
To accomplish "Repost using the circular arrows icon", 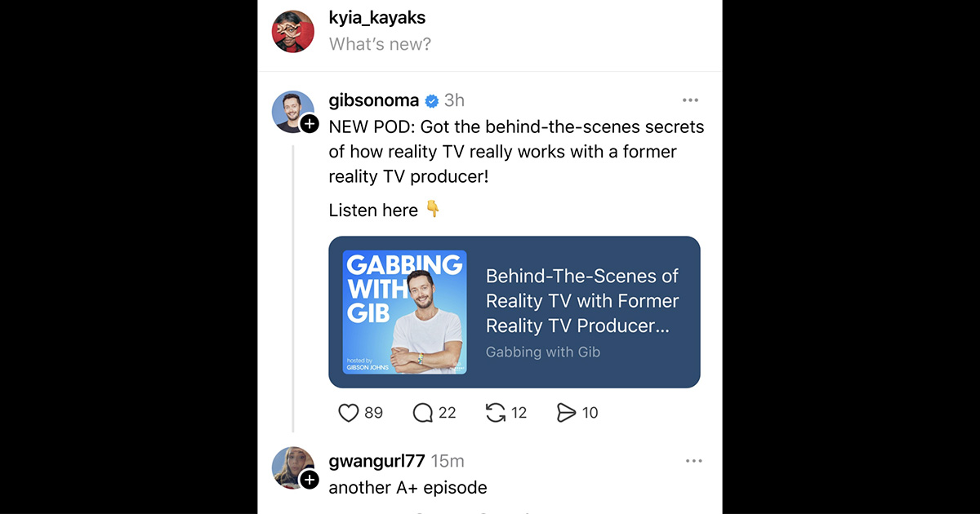I will tap(496, 413).
